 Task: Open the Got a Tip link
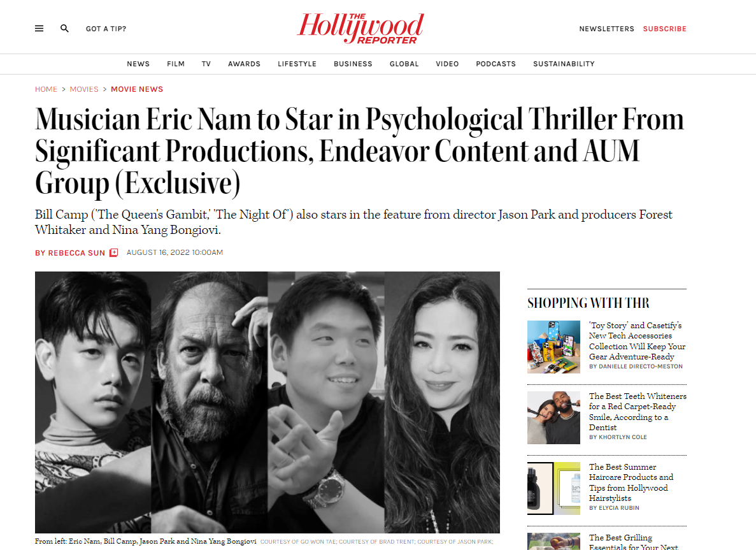[x=106, y=29]
